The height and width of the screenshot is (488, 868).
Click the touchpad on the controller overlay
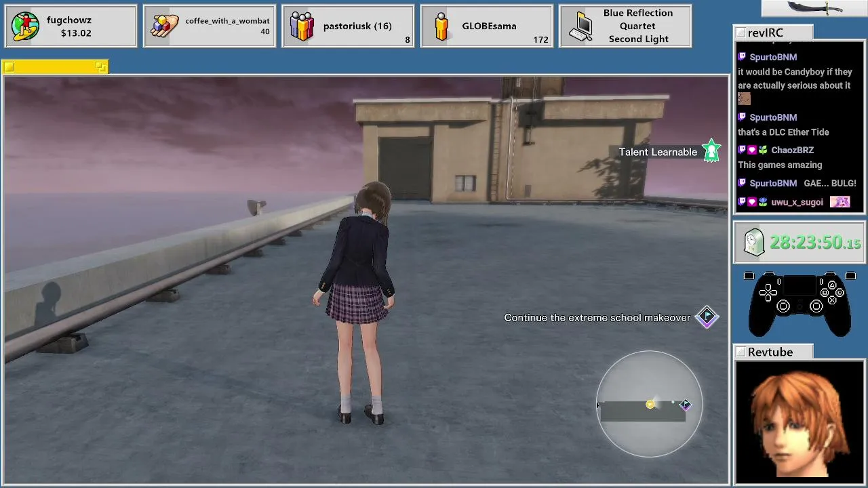800,285
